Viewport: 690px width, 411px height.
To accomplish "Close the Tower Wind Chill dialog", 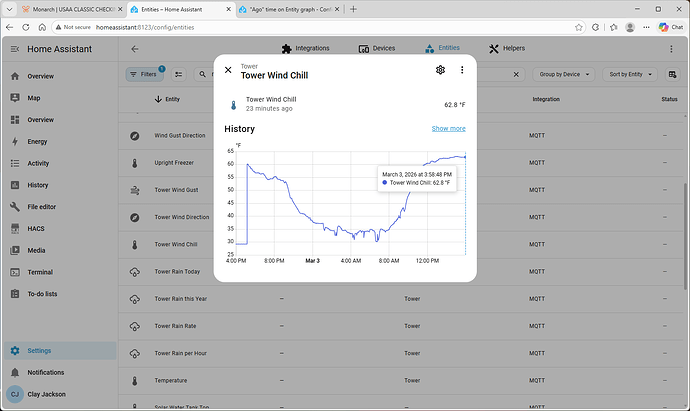I will (x=228, y=70).
